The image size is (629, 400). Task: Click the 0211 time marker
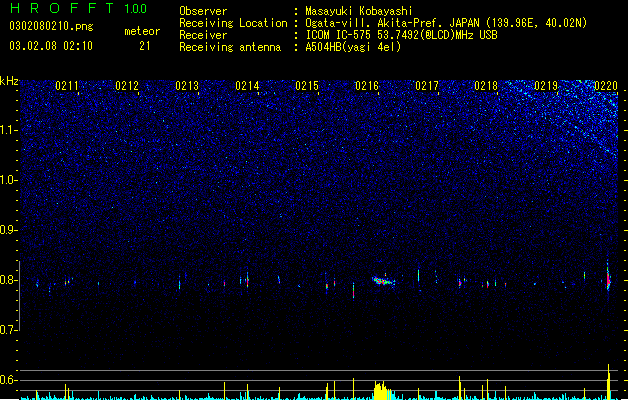coord(67,86)
